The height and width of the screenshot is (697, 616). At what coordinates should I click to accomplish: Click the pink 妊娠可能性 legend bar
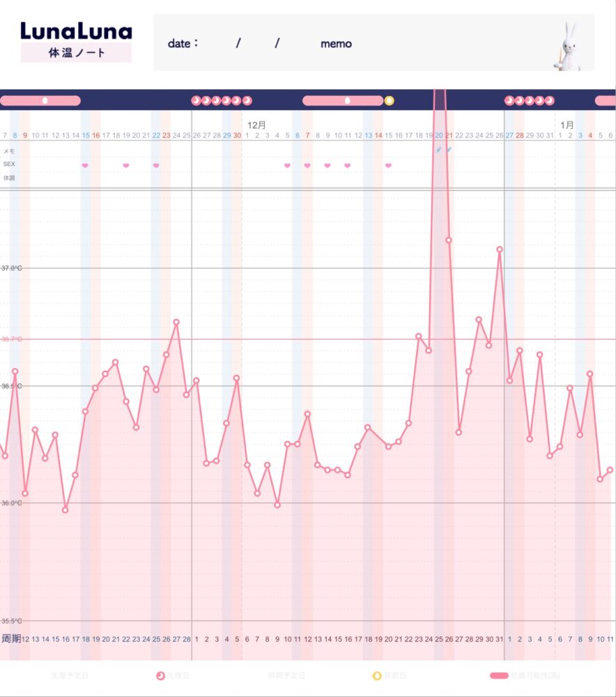point(499,675)
